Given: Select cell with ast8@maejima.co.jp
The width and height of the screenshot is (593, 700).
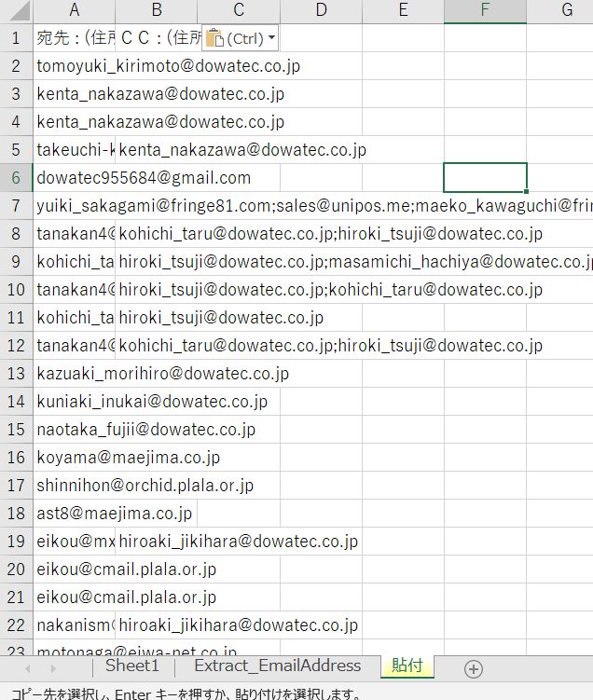Looking at the screenshot, I should 75,514.
